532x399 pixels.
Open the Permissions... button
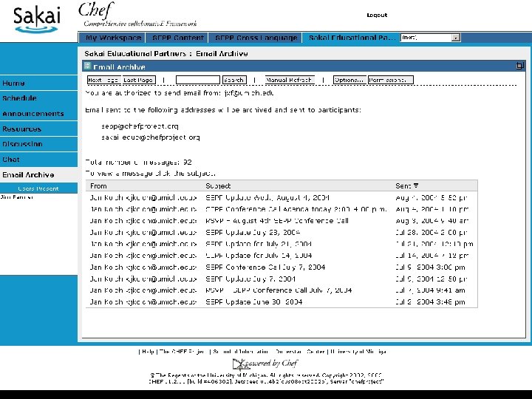coord(391,80)
